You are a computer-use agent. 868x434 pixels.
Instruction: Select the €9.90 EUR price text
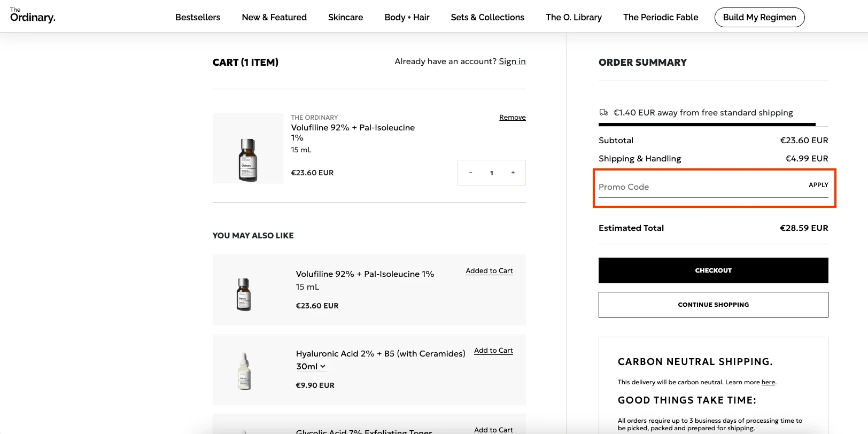point(315,385)
